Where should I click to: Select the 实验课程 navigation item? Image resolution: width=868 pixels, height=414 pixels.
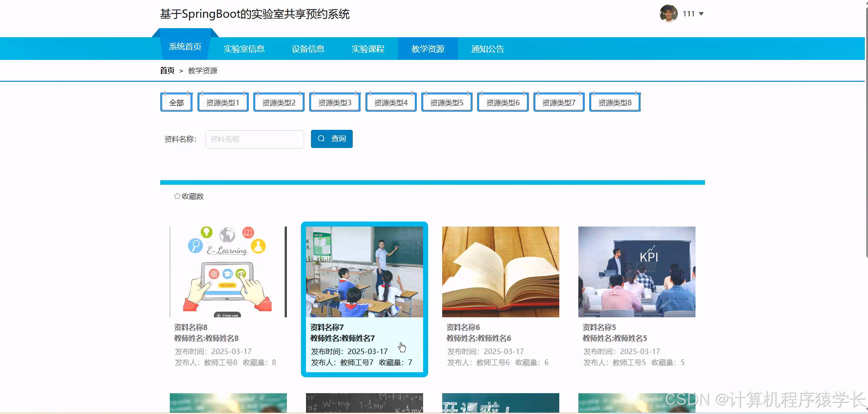pos(368,48)
